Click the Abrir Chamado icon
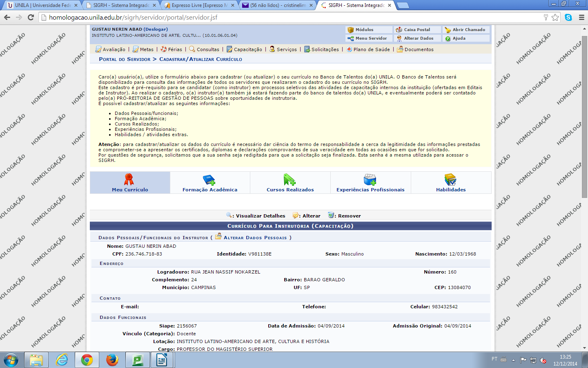The height and width of the screenshot is (368, 588). coord(448,30)
